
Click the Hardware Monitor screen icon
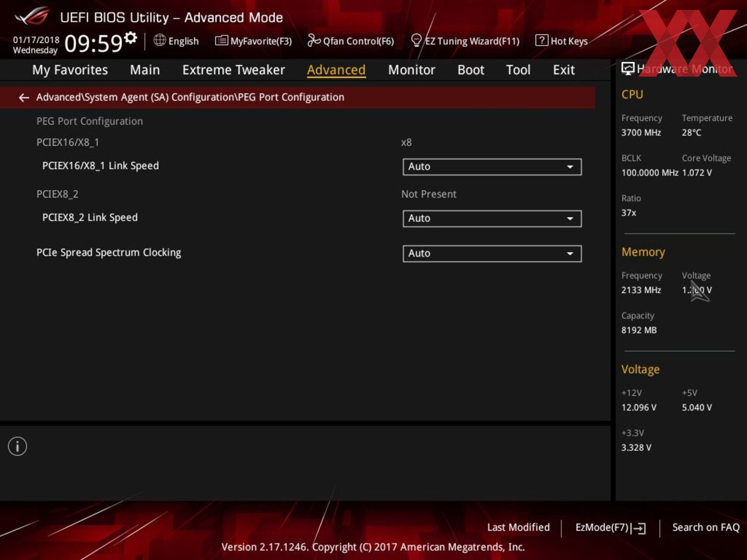point(628,69)
